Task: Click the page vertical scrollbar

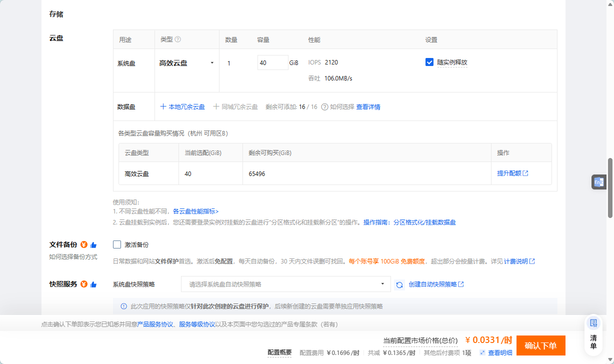Action: 610,188
